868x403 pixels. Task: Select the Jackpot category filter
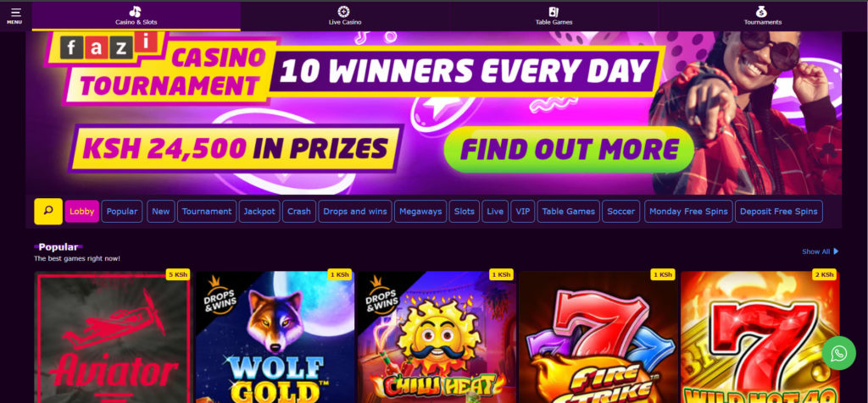259,211
